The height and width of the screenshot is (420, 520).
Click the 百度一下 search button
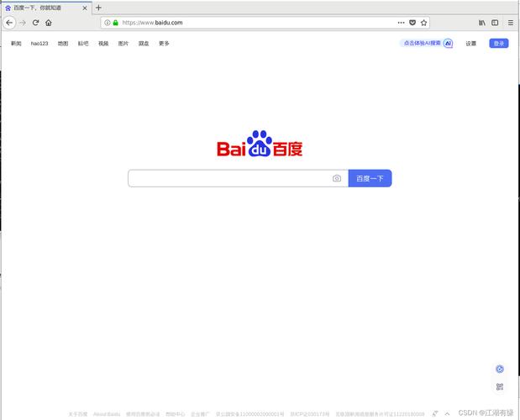point(370,178)
